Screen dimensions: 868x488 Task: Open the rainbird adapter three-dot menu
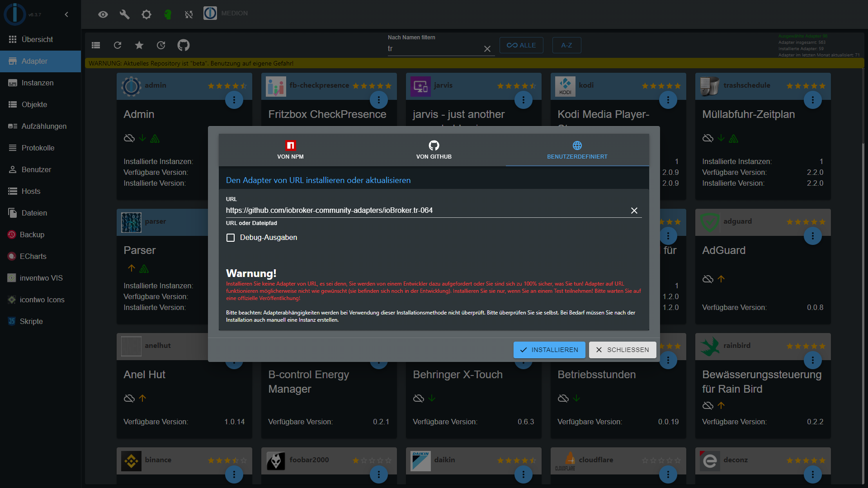click(813, 360)
